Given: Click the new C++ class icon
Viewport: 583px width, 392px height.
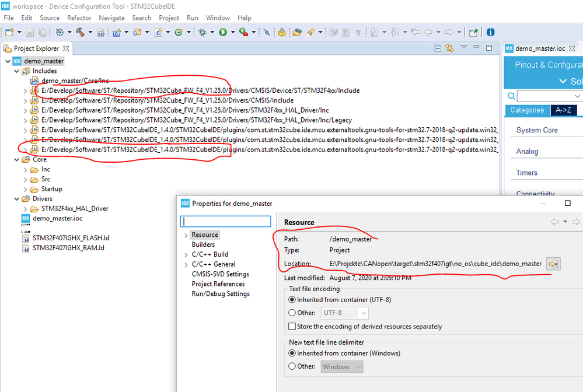Looking at the screenshot, I should (x=179, y=32).
